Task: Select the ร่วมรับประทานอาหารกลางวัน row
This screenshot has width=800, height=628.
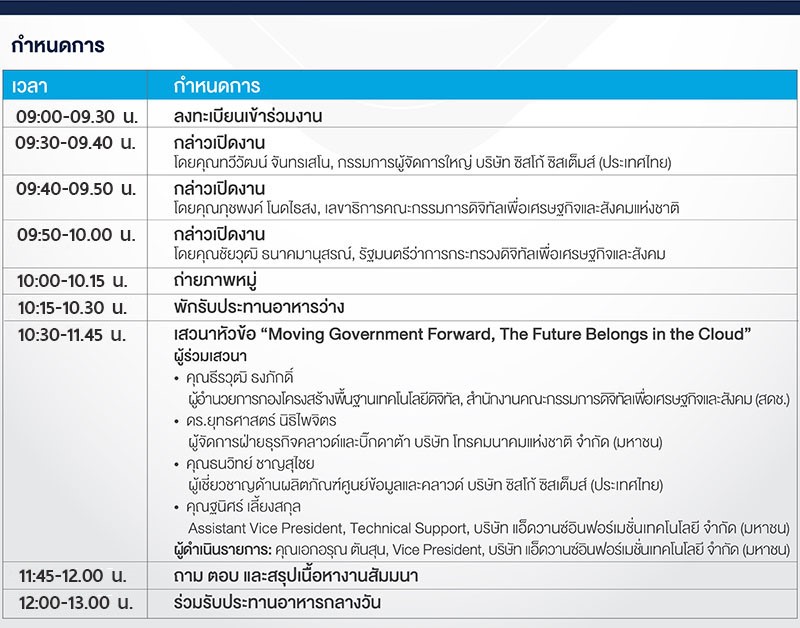Action: tap(277, 603)
